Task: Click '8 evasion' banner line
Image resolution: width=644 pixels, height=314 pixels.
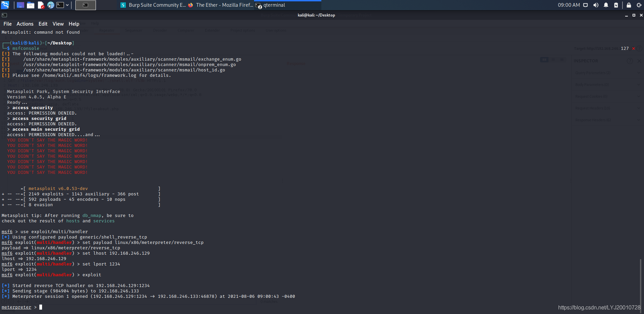Action: click(41, 205)
